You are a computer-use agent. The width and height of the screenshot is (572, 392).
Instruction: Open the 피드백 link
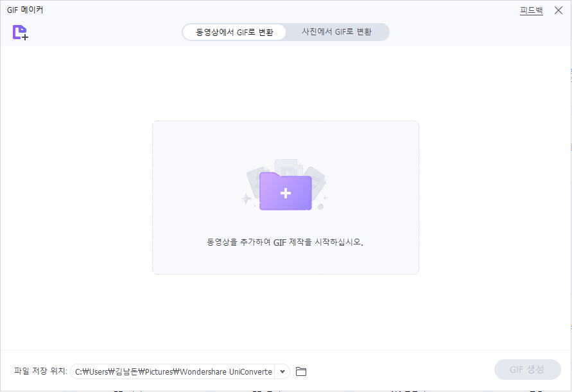[x=531, y=10]
